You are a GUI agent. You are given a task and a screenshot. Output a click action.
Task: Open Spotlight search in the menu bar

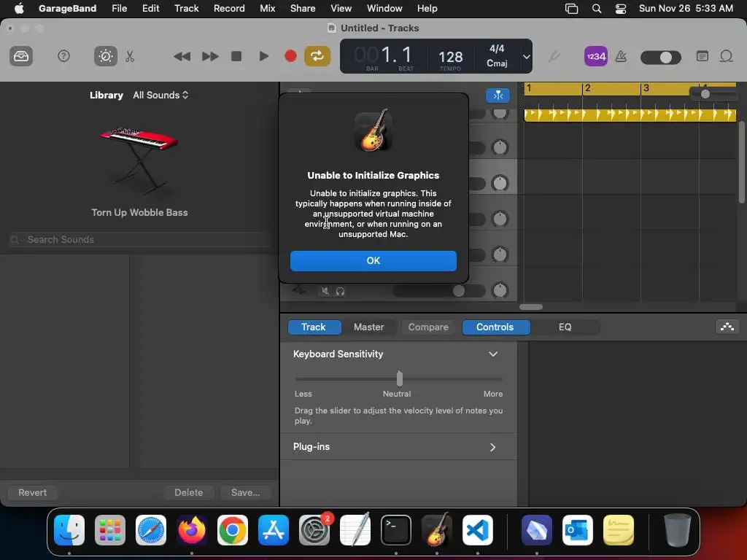(597, 9)
